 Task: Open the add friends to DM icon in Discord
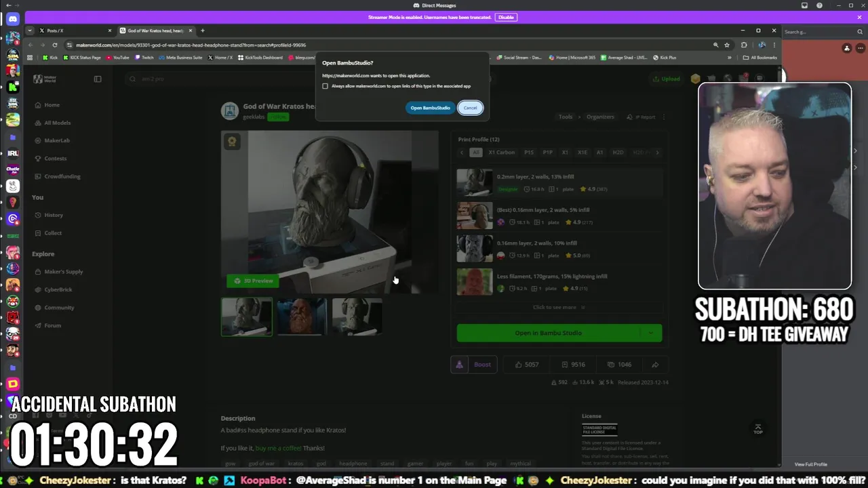[x=847, y=48]
